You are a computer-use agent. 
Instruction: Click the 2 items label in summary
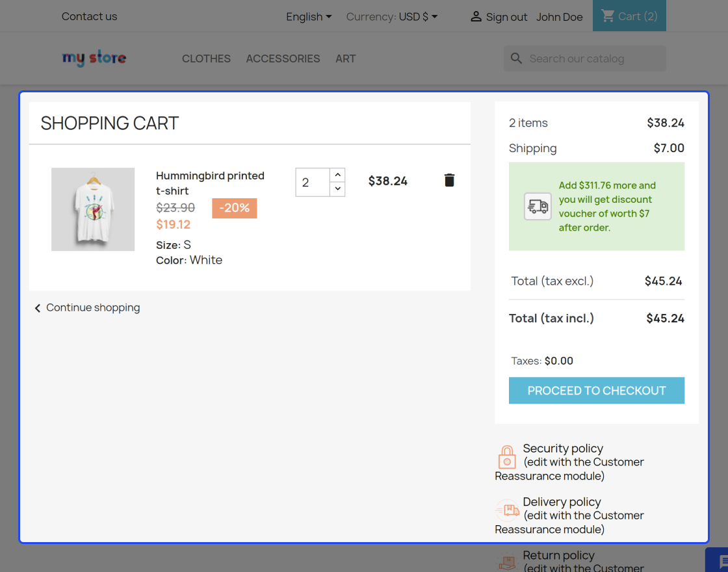tap(528, 123)
